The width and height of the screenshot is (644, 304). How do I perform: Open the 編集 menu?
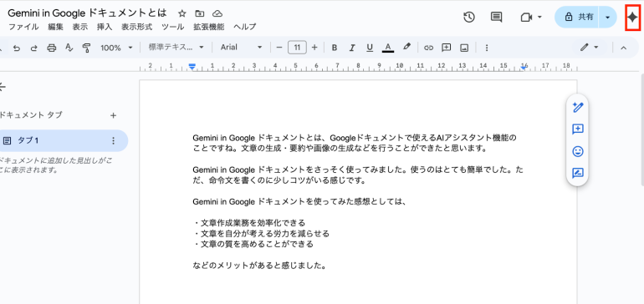[55, 27]
